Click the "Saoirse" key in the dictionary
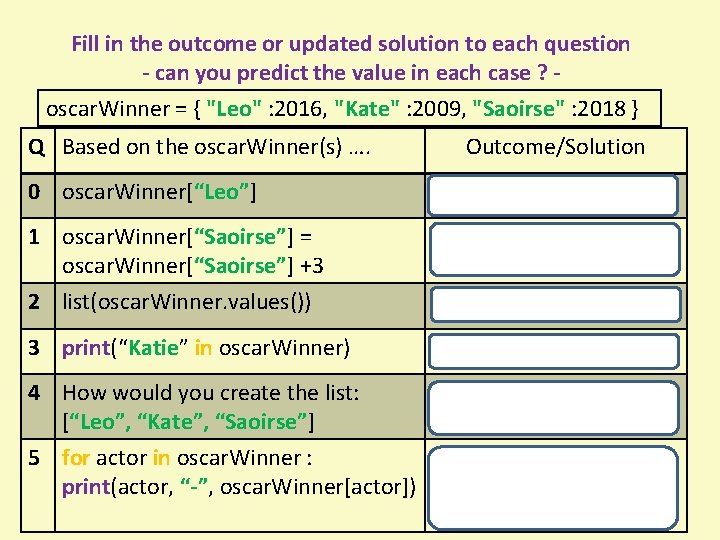 [x=518, y=109]
